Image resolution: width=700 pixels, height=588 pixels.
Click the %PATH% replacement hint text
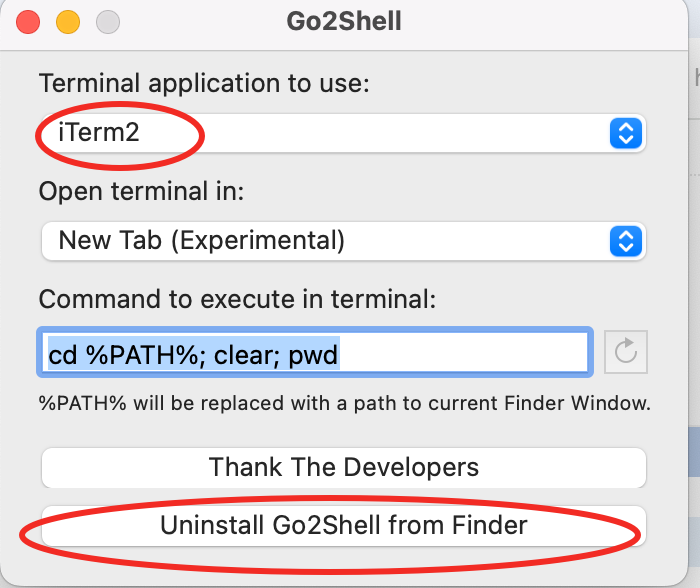344,405
